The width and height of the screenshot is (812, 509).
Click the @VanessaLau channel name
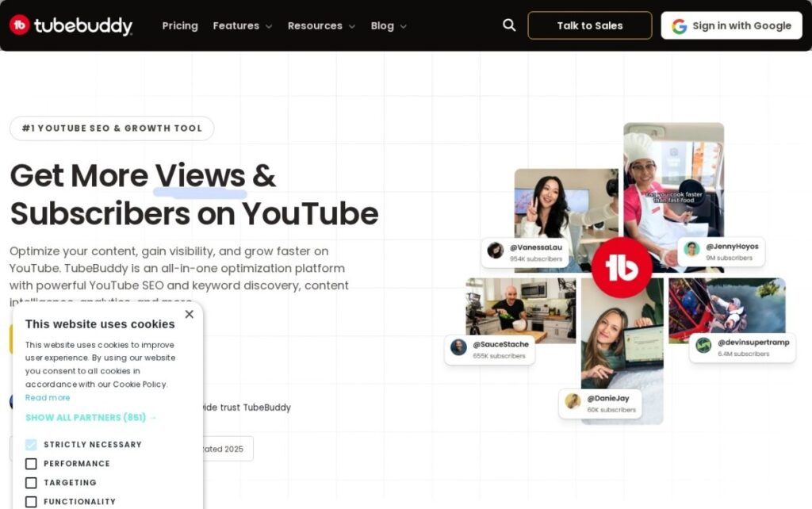(x=535, y=247)
